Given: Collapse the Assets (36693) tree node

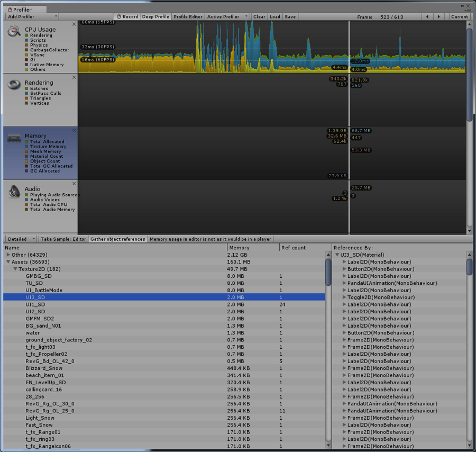Looking at the screenshot, I should click(8, 262).
